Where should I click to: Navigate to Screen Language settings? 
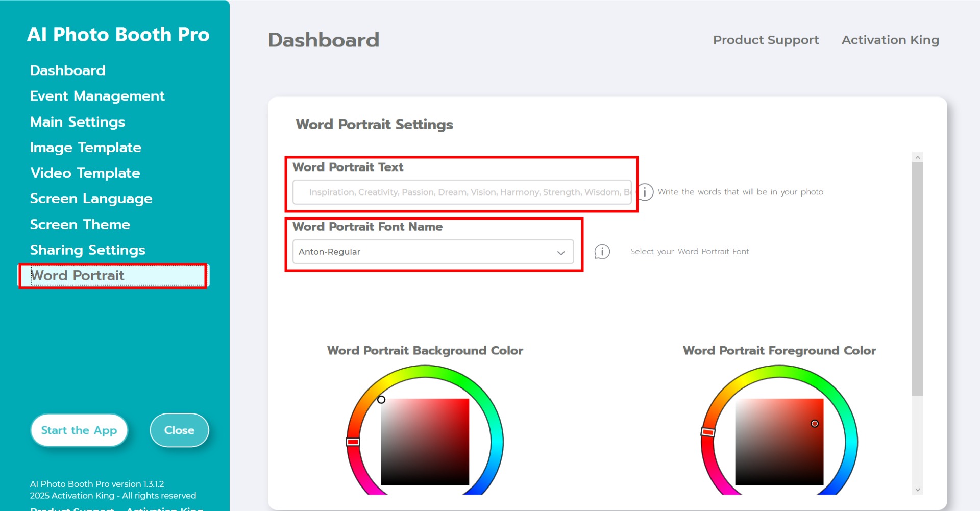click(x=91, y=199)
